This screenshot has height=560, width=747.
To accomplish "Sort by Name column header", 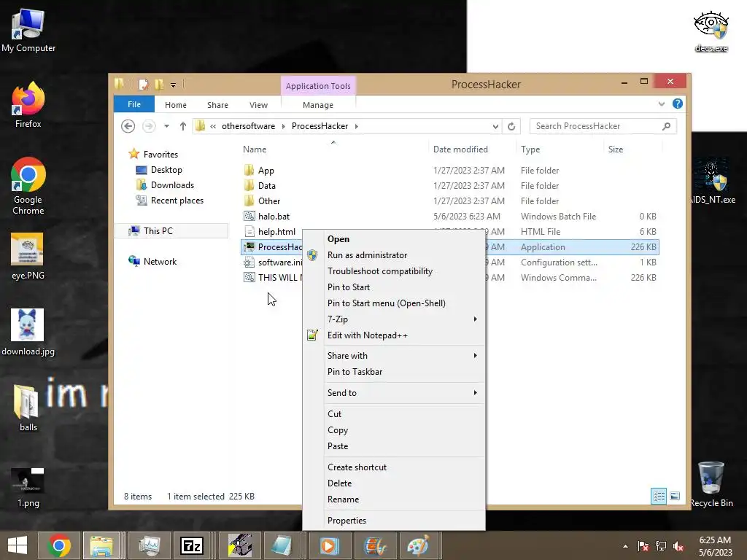I will (x=333, y=149).
